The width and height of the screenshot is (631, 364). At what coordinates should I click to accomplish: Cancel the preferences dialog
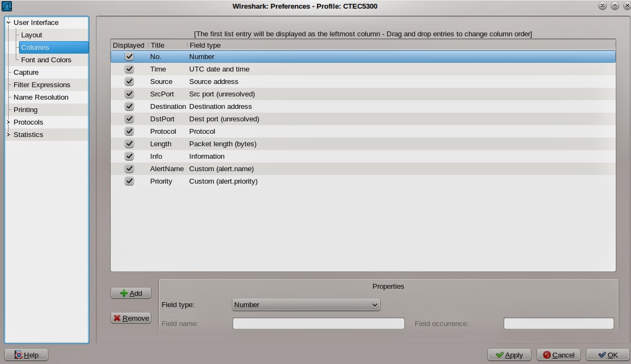pos(558,355)
